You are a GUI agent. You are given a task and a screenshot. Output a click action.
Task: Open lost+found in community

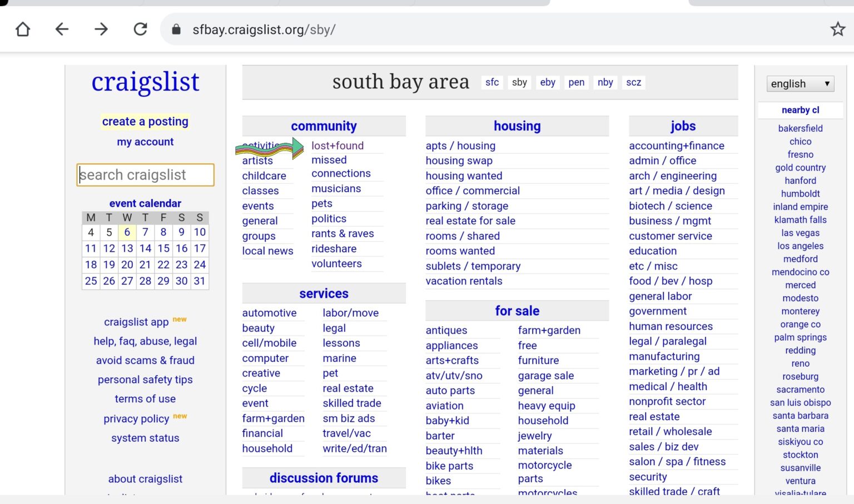(x=337, y=146)
